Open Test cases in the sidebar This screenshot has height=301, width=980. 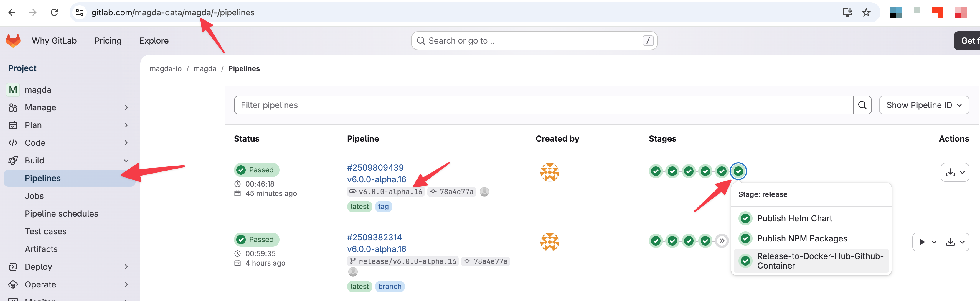point(46,231)
